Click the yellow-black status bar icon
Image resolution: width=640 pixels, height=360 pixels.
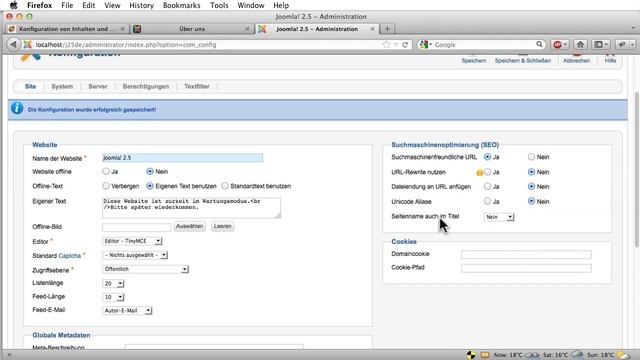(471, 355)
